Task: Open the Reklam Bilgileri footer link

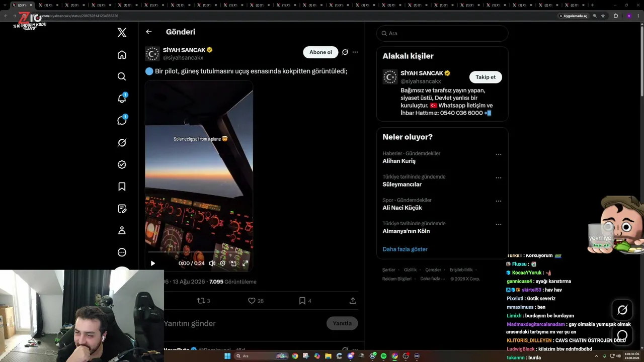Action: (397, 279)
